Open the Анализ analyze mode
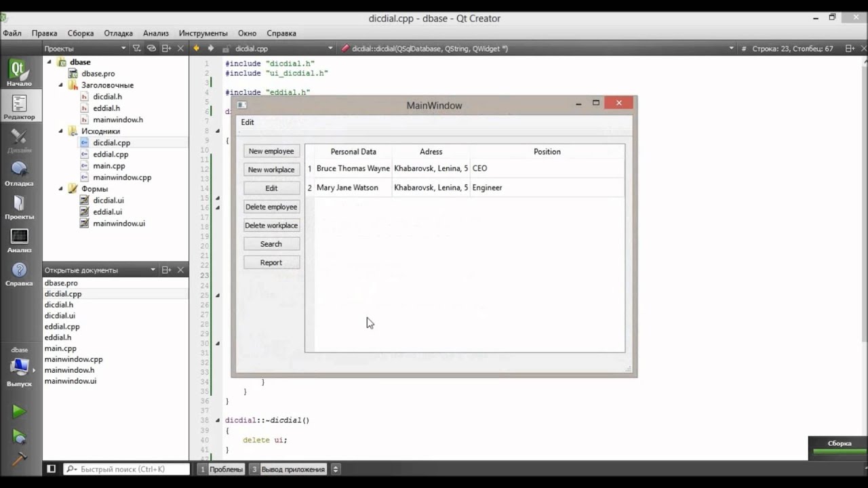The height and width of the screenshot is (488, 868). click(19, 239)
